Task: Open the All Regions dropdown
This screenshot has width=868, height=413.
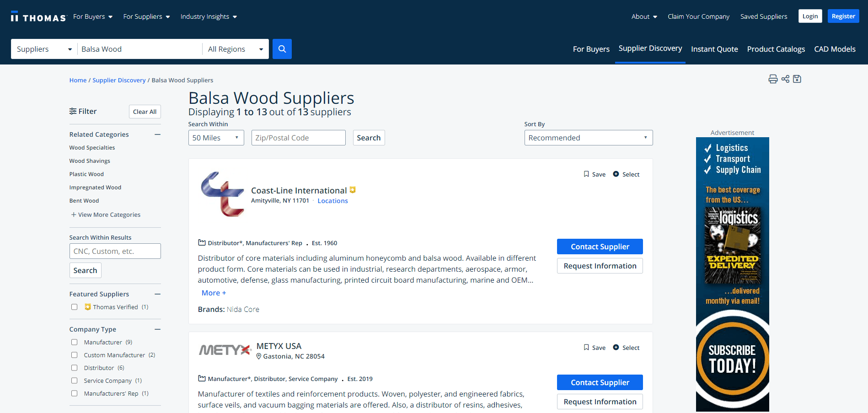Action: click(x=236, y=49)
